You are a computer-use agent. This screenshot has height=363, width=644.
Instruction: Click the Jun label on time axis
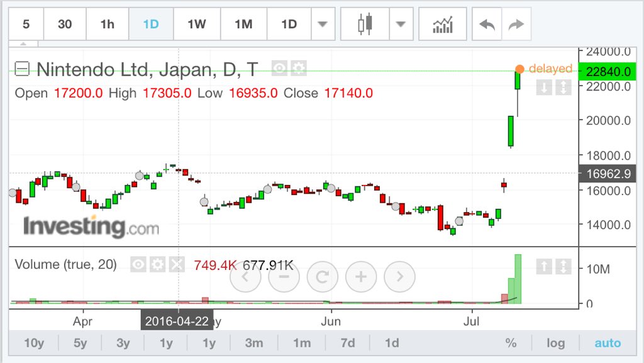pyautogui.click(x=331, y=321)
